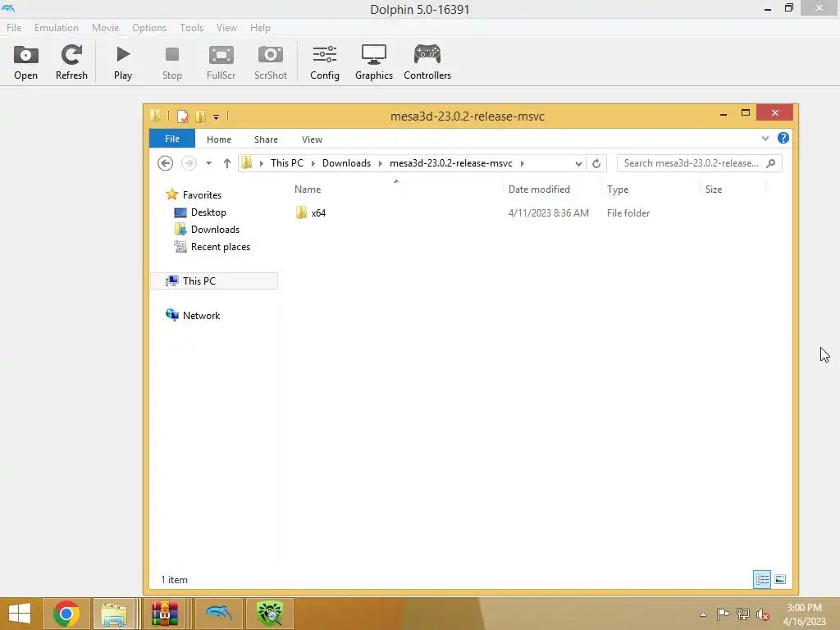Show hidden system tray icons
Viewport: 840px width, 630px height.
point(703,614)
